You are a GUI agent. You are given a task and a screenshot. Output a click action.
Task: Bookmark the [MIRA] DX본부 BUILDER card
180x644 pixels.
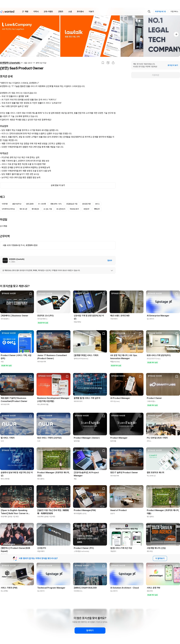[103, 566]
